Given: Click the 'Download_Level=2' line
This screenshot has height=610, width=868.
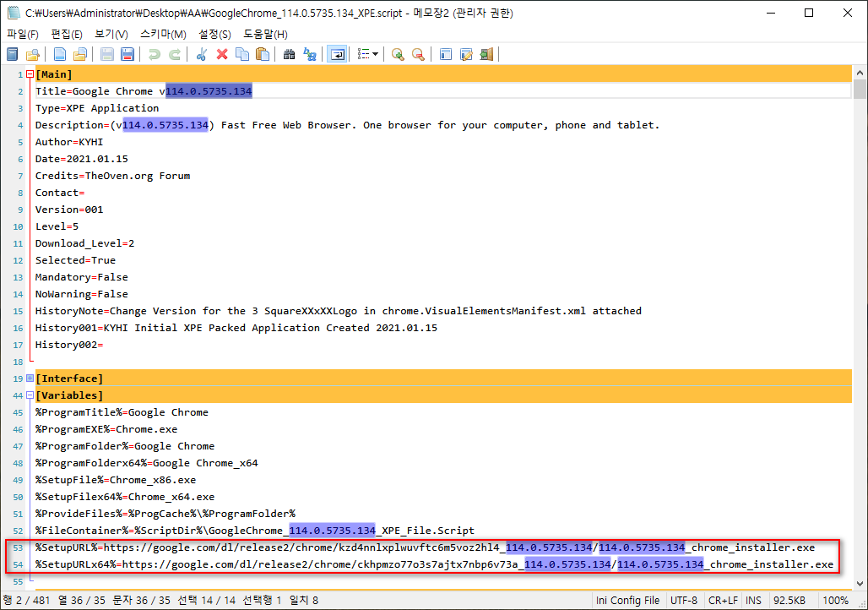Looking at the screenshot, I should (84, 243).
